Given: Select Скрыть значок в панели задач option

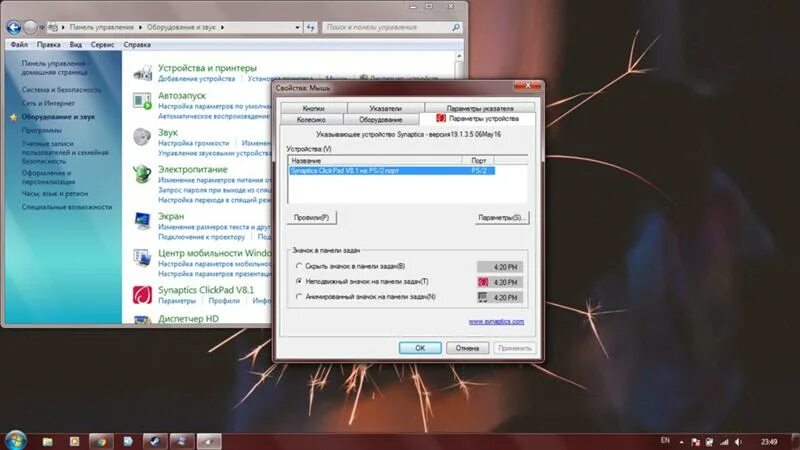Looking at the screenshot, I should click(x=299, y=266).
